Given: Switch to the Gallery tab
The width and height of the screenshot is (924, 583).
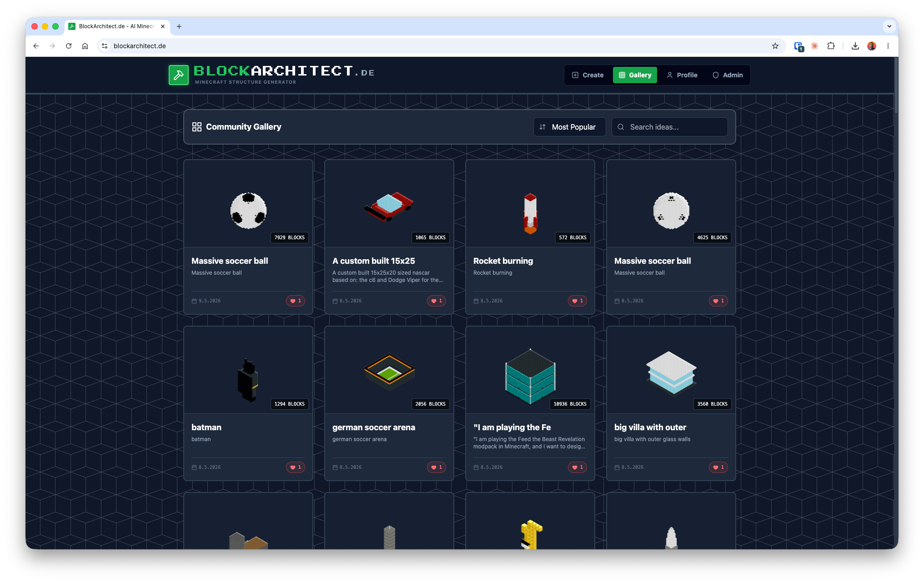Looking at the screenshot, I should point(635,75).
